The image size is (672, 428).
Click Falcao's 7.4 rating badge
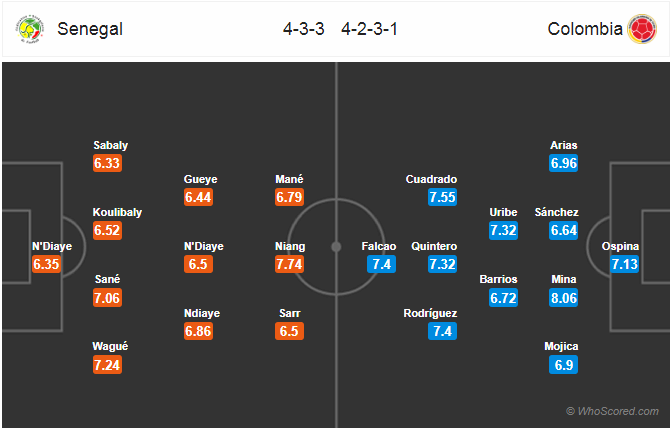(x=381, y=264)
